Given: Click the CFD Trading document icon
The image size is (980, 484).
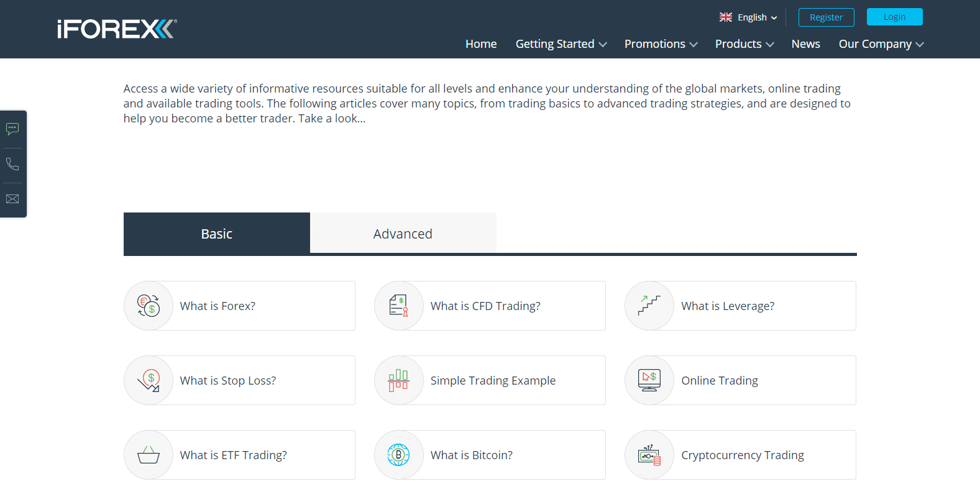Looking at the screenshot, I should (398, 306).
